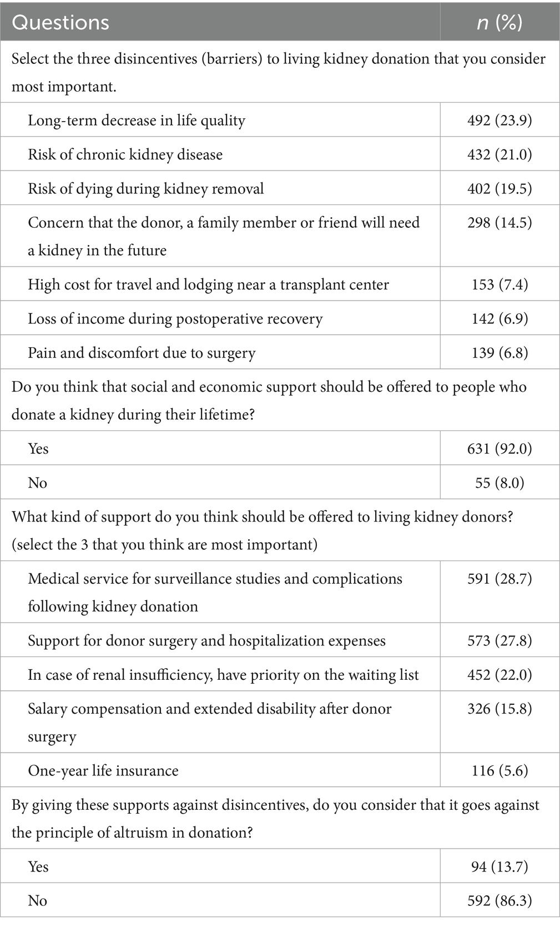This screenshot has width=560, height=927.
Task: Select "Risk of dying during kidney removal"
Action: (146, 189)
